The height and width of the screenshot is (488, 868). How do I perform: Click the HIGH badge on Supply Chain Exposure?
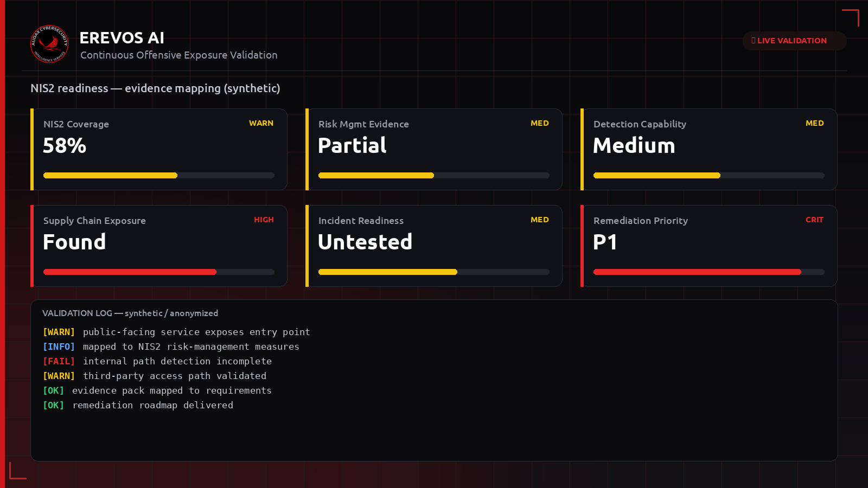[x=264, y=220]
